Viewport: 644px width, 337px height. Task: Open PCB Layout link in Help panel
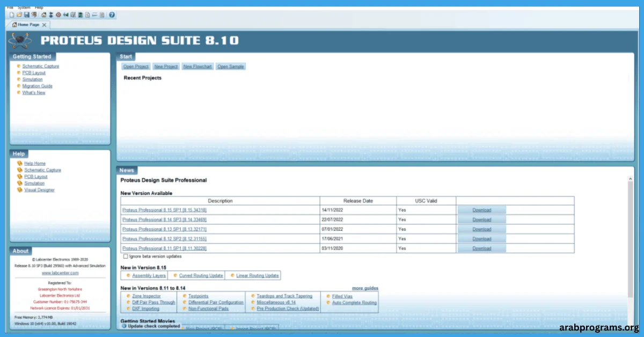[36, 177]
